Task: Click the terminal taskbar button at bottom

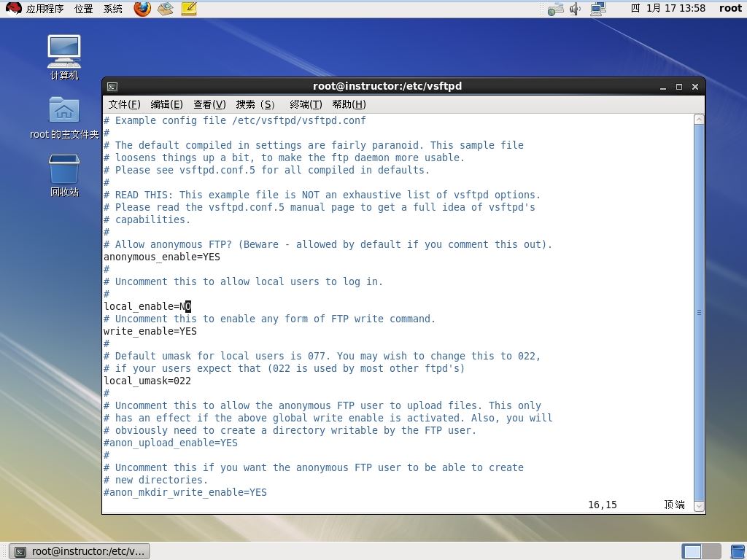Action: click(80, 551)
